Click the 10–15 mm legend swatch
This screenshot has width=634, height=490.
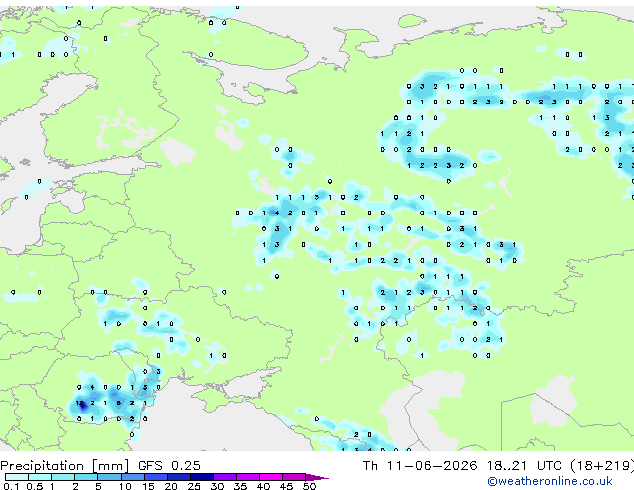click(x=132, y=477)
